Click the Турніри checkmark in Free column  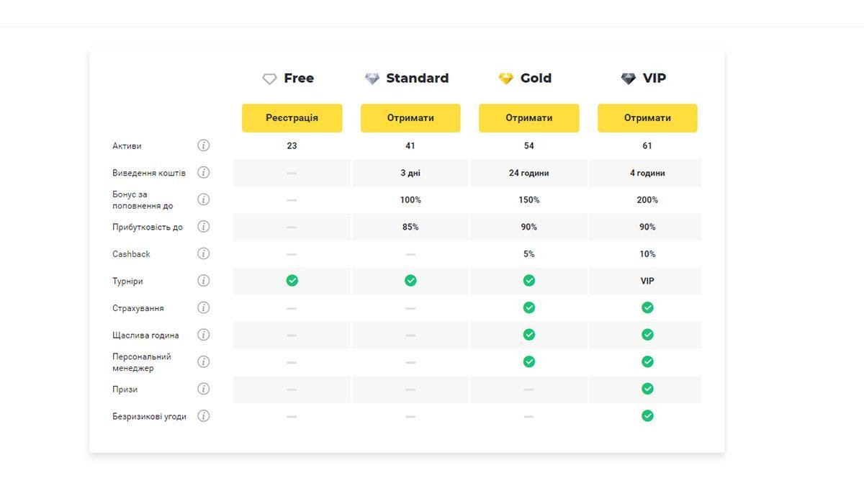(292, 281)
